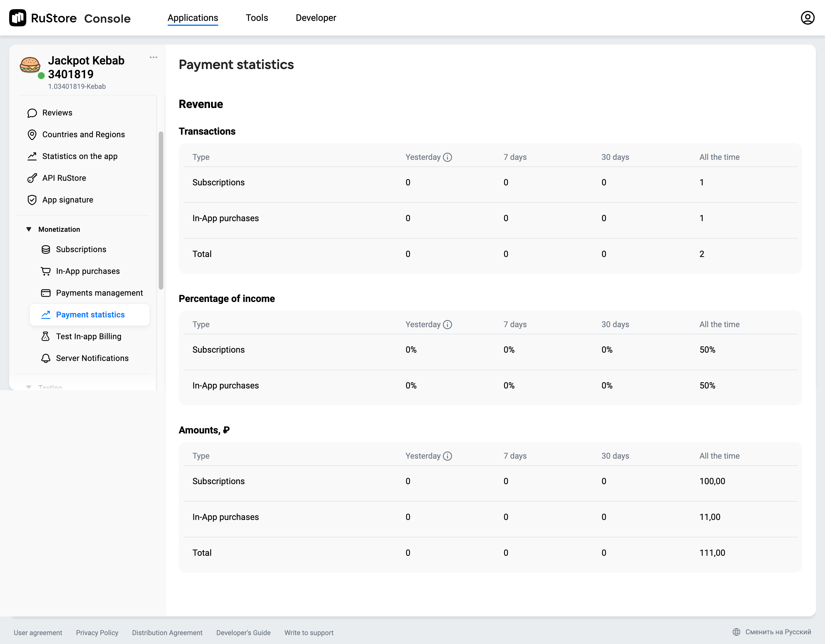Open the Privacy Policy link
Image resolution: width=825 pixels, height=644 pixels.
point(97,632)
